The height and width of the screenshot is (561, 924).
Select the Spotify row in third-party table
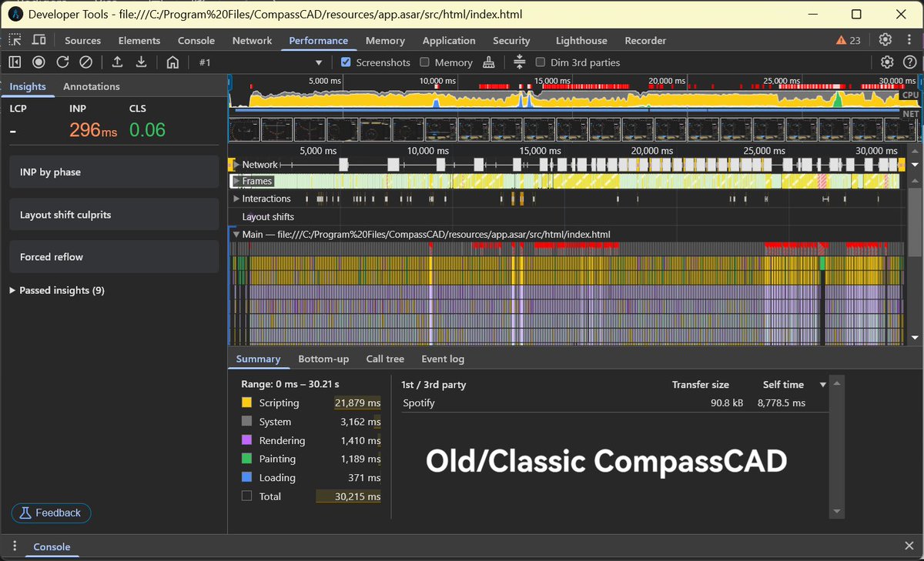click(x=615, y=402)
